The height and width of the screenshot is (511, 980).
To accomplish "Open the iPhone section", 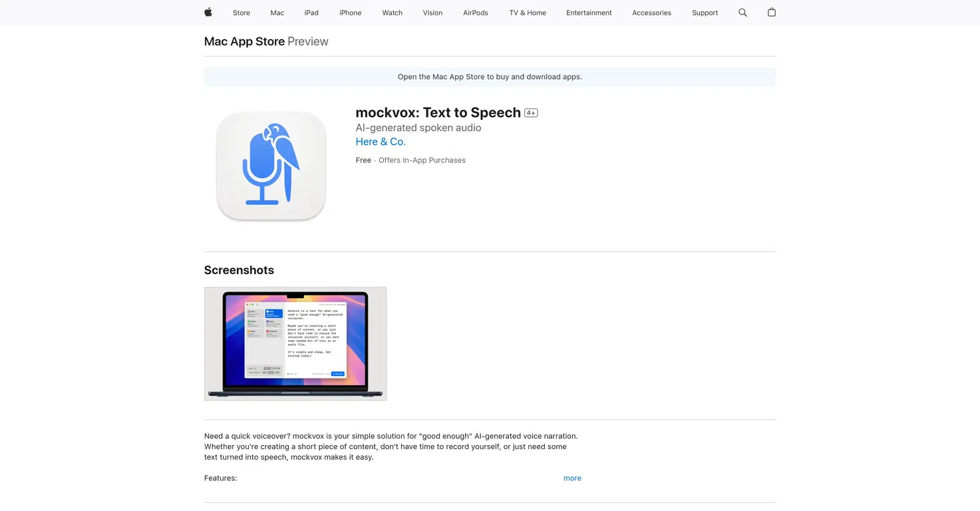I will [350, 13].
